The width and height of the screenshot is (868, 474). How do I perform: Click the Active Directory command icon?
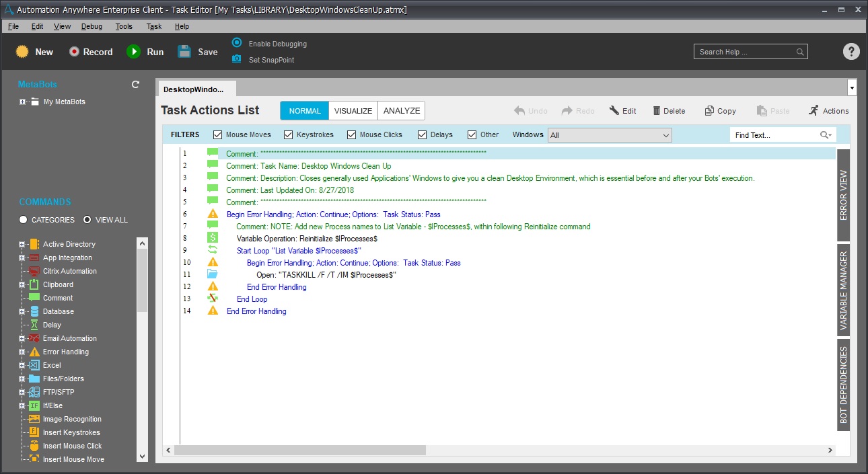pos(35,244)
